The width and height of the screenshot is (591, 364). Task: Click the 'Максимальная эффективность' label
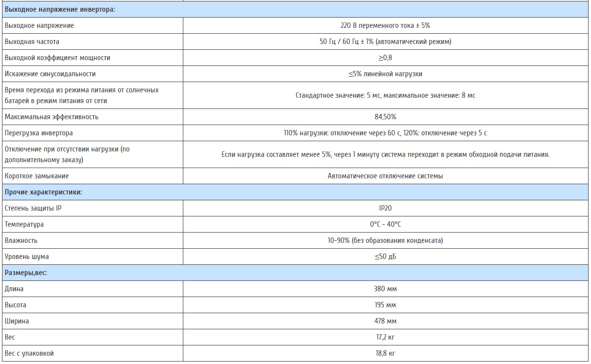(51, 117)
